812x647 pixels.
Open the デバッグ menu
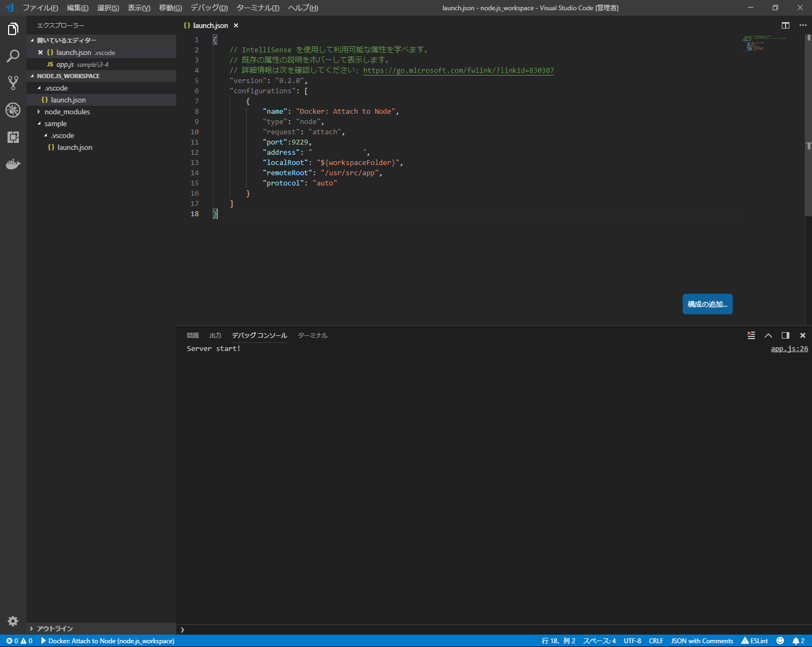(x=208, y=8)
